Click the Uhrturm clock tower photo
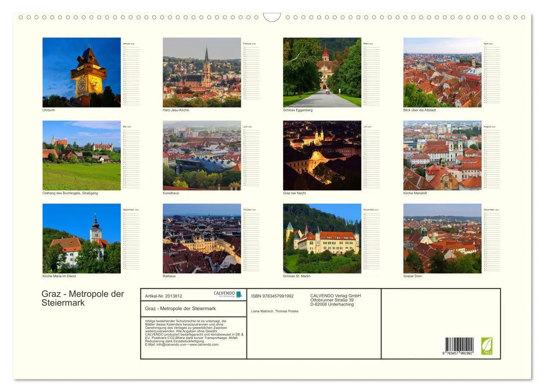The image size is (544, 392). (82, 72)
